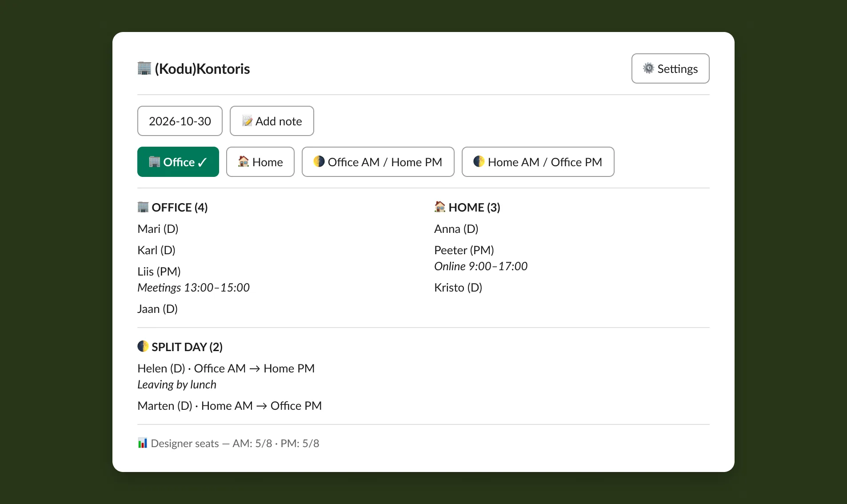Select Office AM / Home PM option
The width and height of the screenshot is (847, 504).
pyautogui.click(x=378, y=162)
